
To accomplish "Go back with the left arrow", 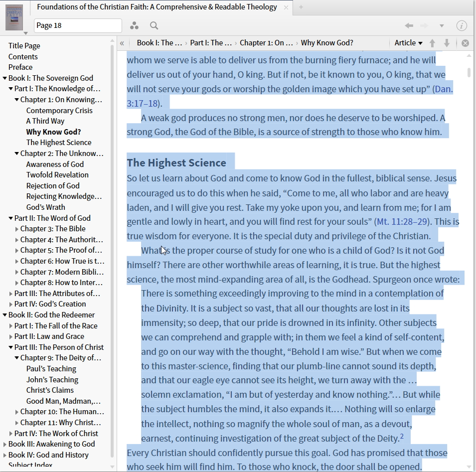I will [x=409, y=26].
